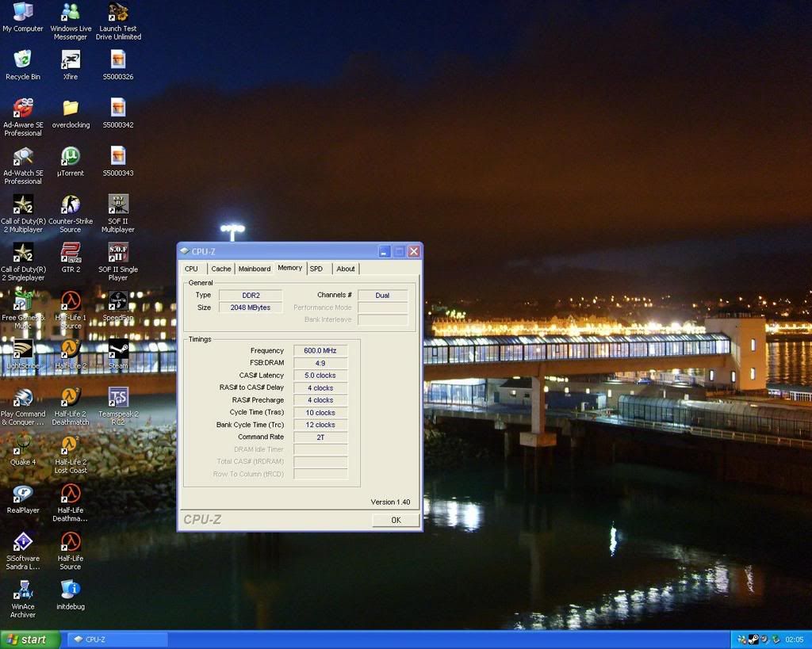Click the Cycle Time (Tras) value 10 clocks
Screen dimensions: 812x649
coord(320,413)
